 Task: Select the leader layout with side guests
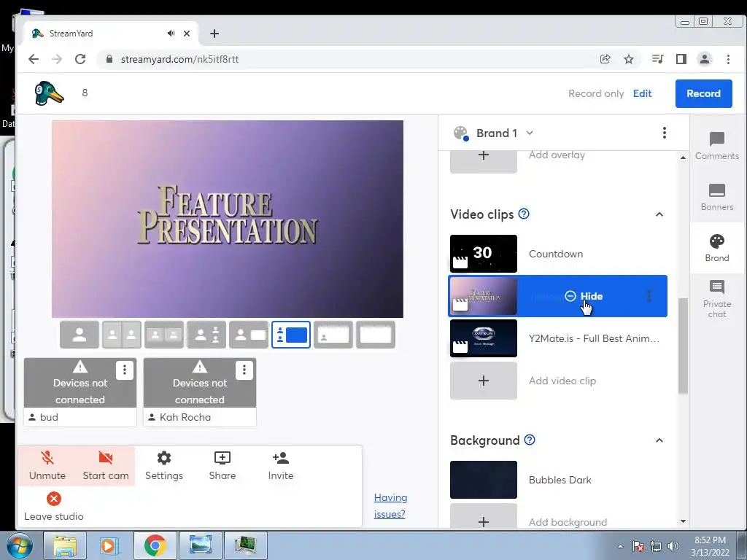click(206, 335)
